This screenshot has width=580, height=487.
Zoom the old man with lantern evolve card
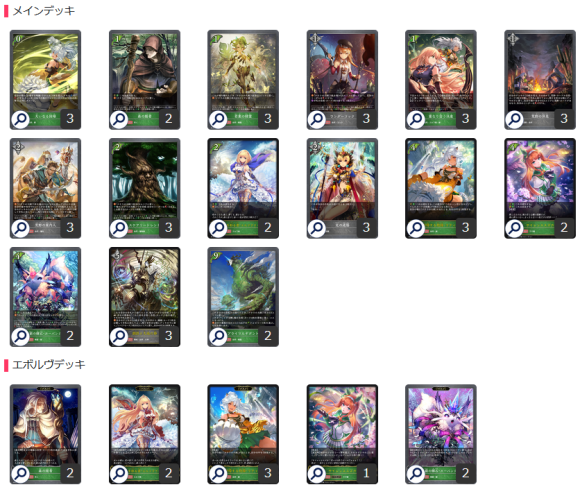click(20, 474)
